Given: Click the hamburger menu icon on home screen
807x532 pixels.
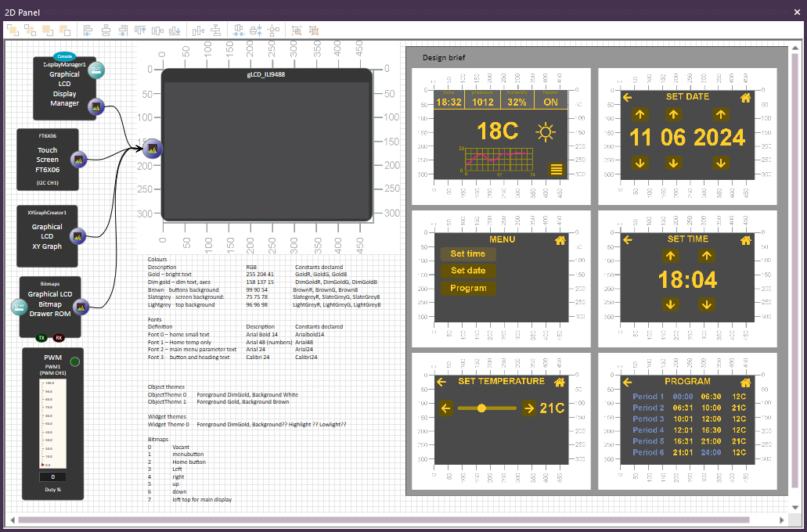Looking at the screenshot, I should click(x=556, y=168).
